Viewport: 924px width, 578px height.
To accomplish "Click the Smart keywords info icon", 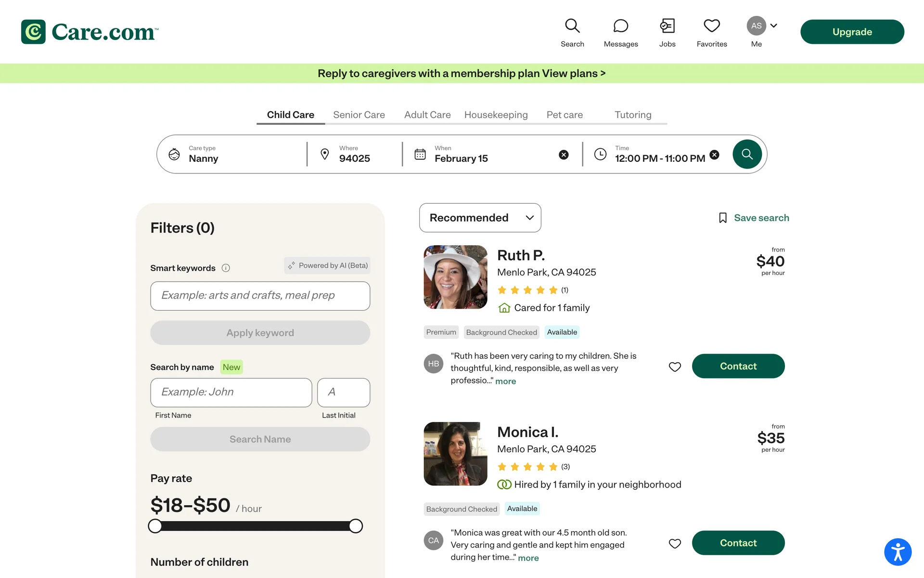I will [x=226, y=268].
